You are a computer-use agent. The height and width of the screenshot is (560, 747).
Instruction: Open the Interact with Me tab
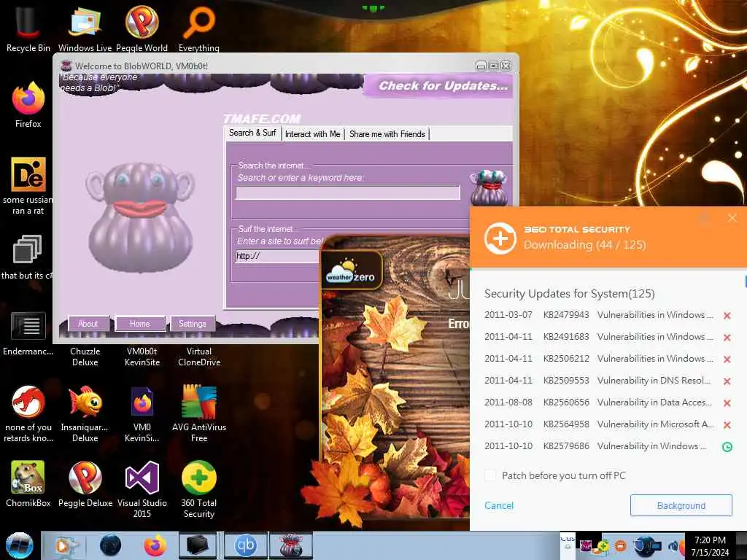click(312, 134)
